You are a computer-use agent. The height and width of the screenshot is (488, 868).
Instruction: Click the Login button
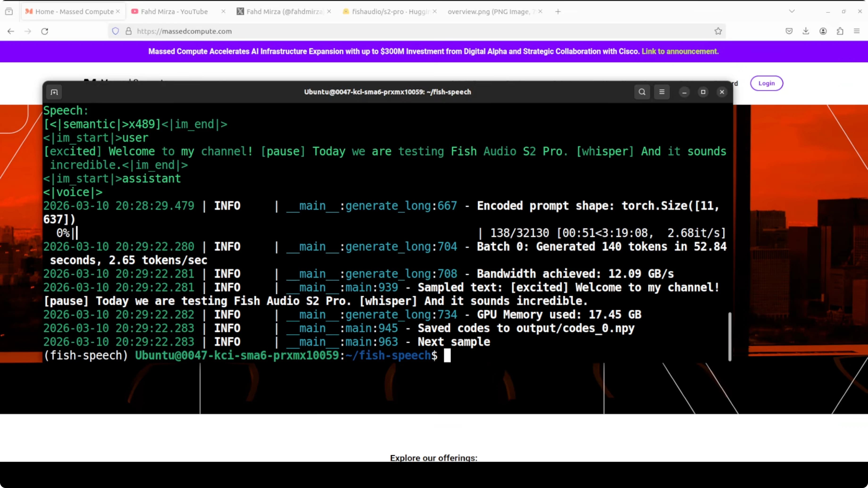pos(766,83)
